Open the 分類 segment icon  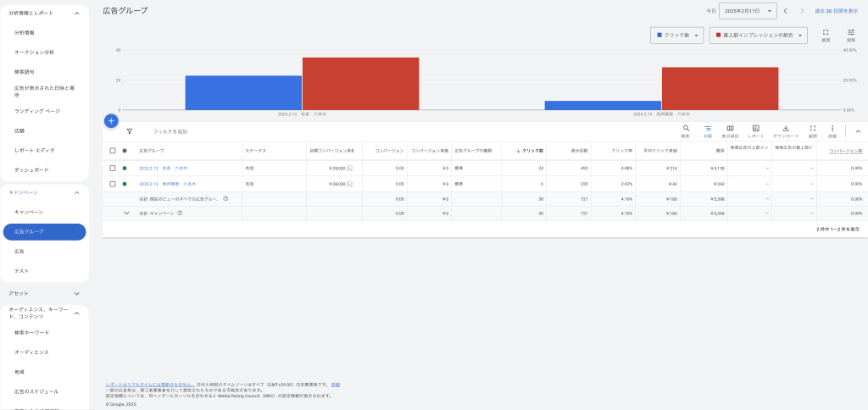707,129
